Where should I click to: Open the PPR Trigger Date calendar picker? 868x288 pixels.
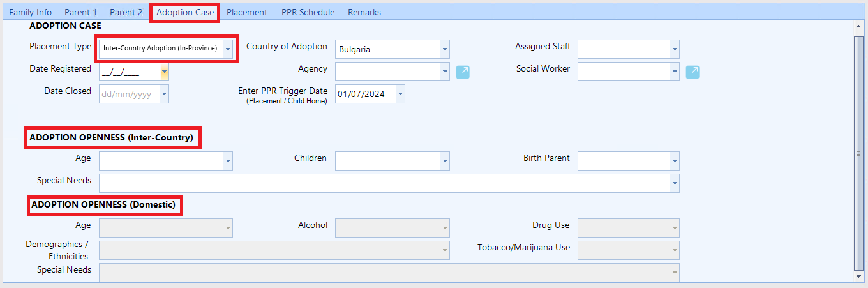pyautogui.click(x=400, y=95)
